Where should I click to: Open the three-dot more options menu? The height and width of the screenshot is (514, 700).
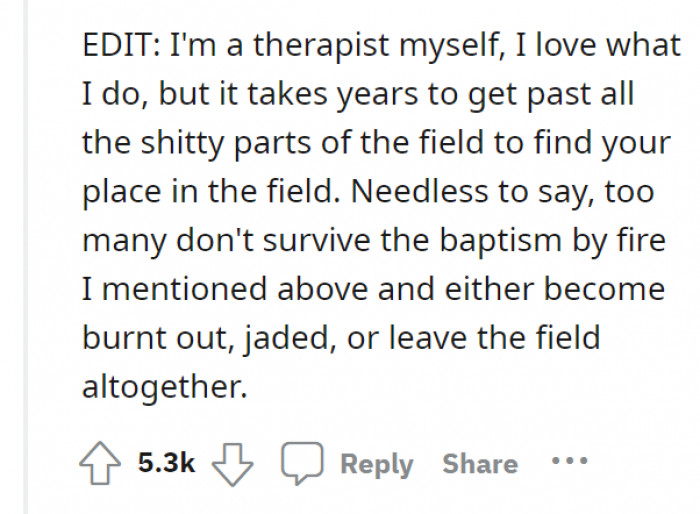pyautogui.click(x=570, y=462)
